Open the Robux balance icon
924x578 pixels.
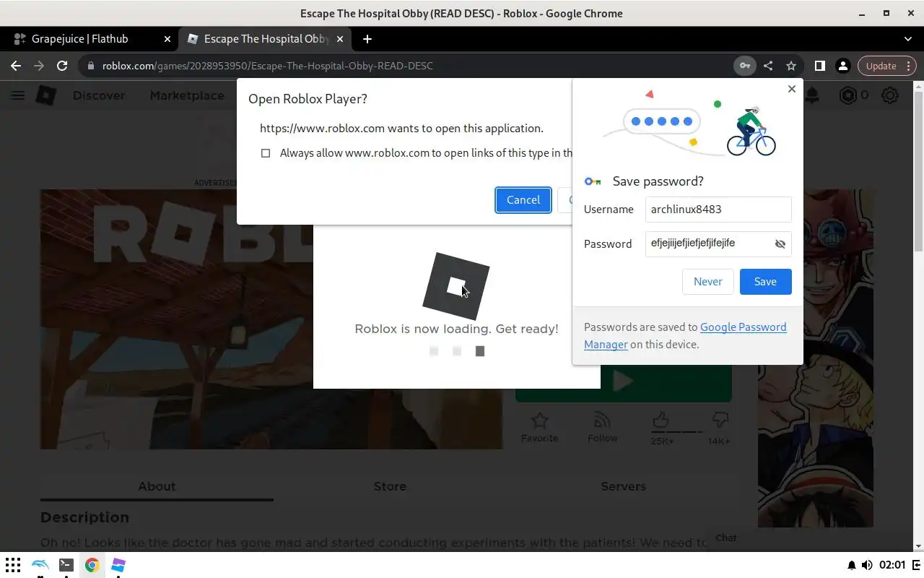pos(847,95)
